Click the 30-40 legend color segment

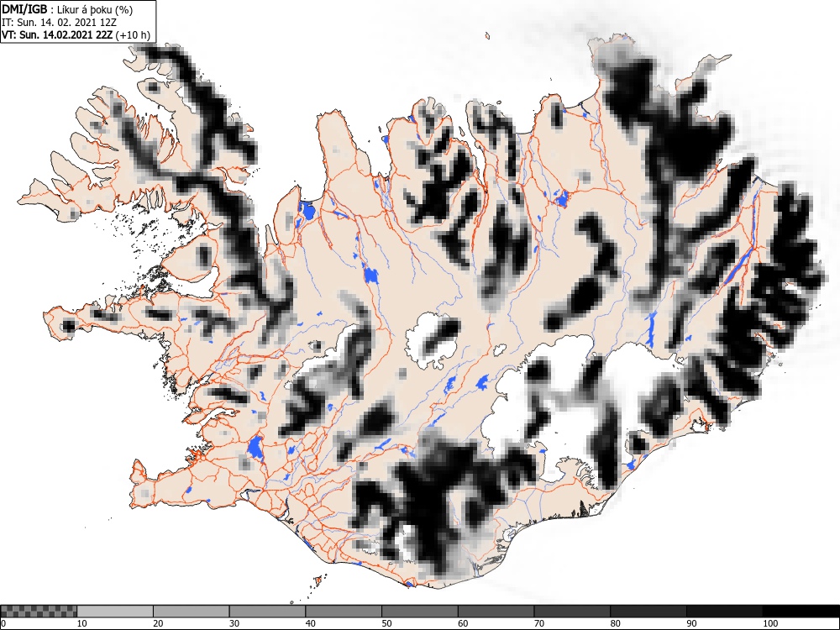click(267, 612)
